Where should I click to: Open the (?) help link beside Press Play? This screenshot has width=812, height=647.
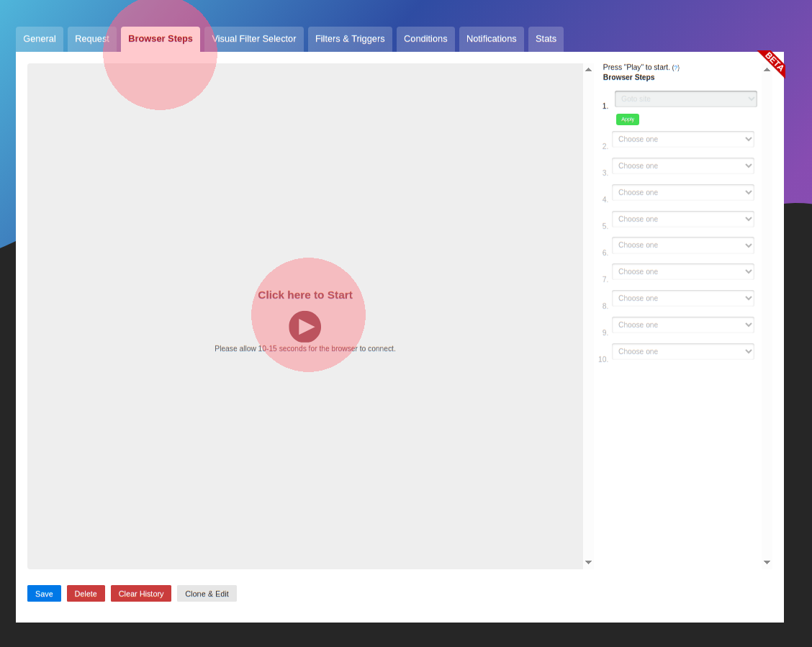675,68
